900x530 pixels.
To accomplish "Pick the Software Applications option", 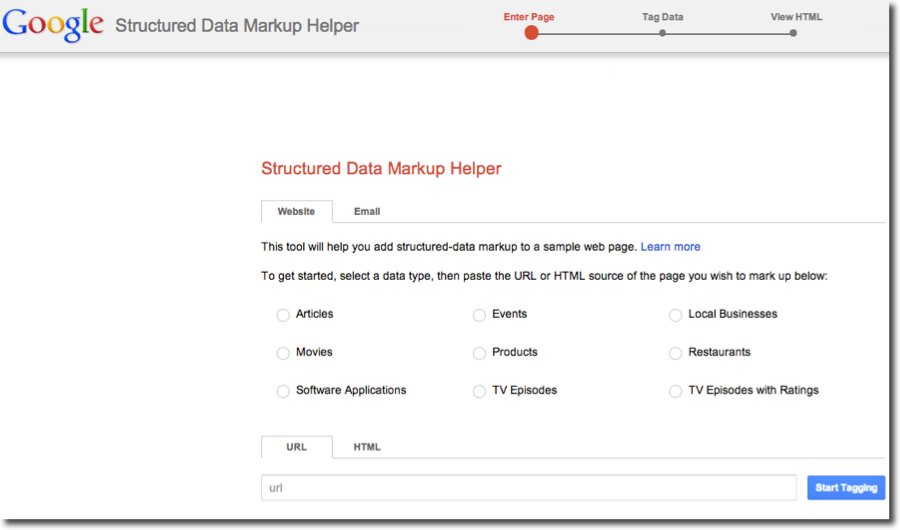I will point(283,391).
